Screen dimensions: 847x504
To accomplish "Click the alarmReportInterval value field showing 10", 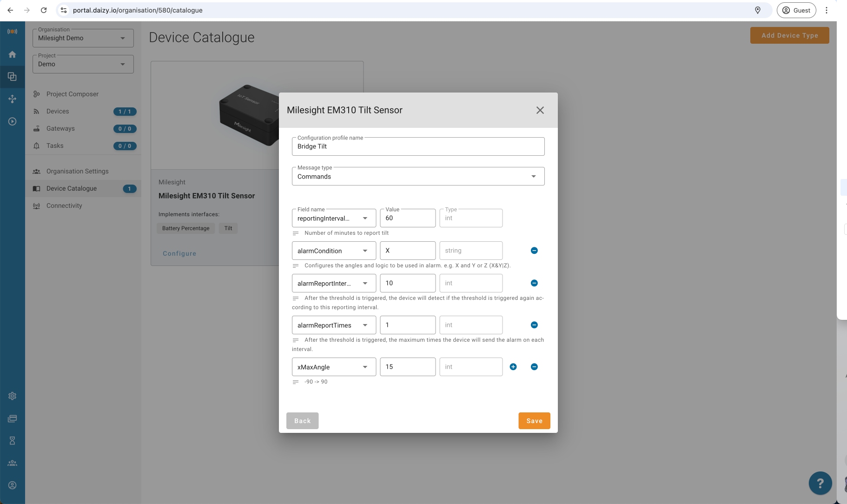I will coord(408,283).
